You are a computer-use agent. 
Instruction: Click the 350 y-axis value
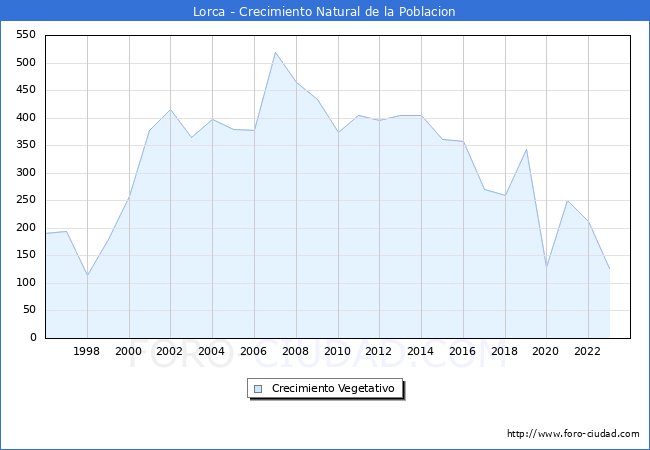[26, 145]
